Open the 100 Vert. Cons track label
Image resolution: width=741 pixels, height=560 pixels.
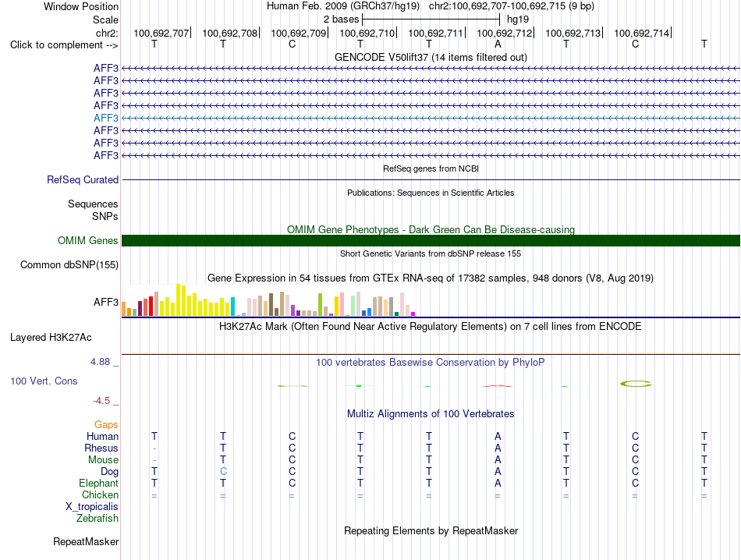point(44,381)
